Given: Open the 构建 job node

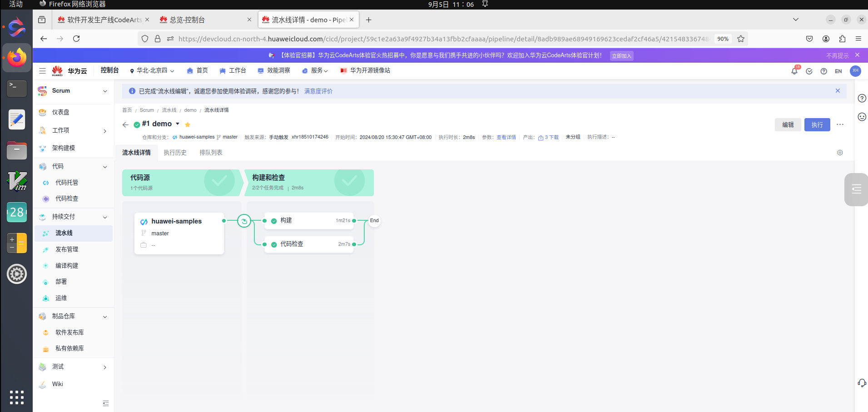Looking at the screenshot, I should [309, 221].
